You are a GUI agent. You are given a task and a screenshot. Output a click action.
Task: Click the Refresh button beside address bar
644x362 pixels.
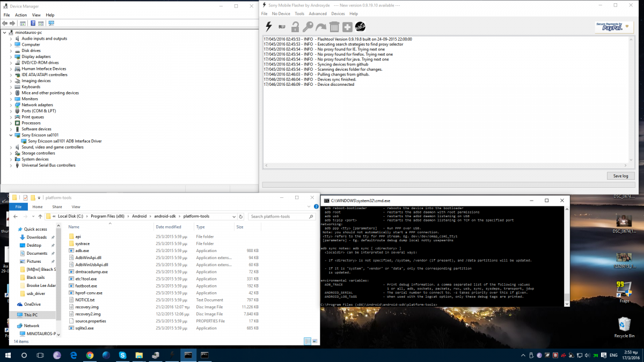pos(240,217)
